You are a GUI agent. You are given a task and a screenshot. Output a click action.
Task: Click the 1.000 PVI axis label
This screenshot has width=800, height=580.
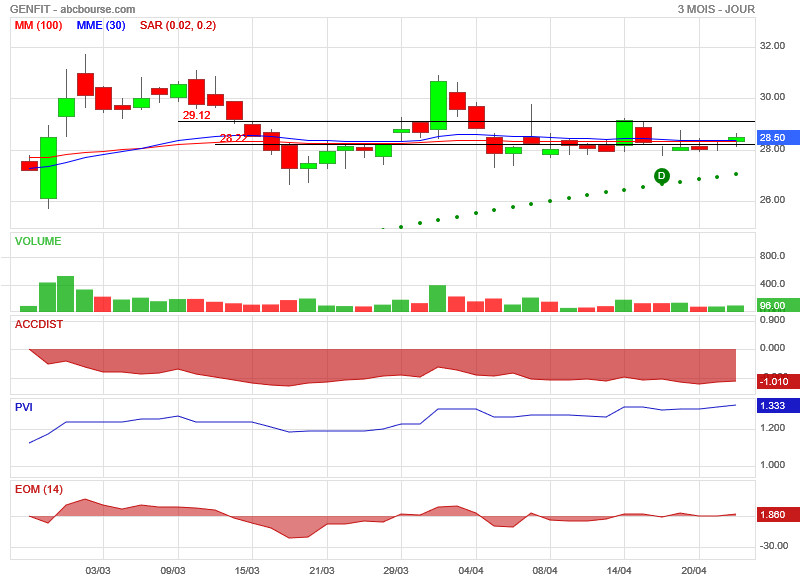coord(772,465)
